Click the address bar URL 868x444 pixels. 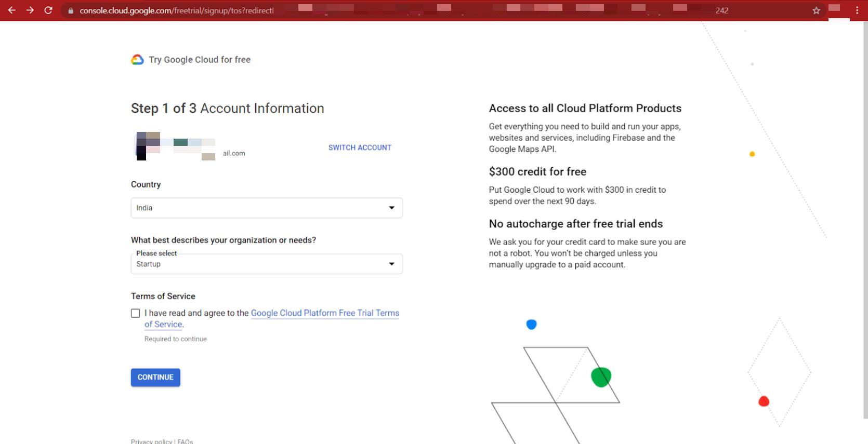(177, 10)
